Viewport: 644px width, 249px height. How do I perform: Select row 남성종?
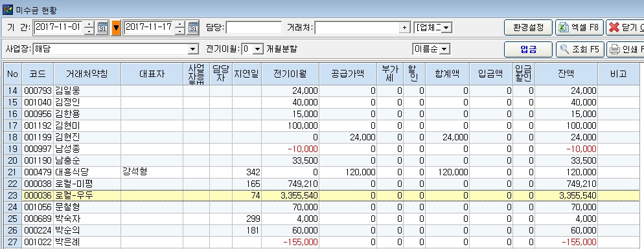pyautogui.click(x=321, y=149)
